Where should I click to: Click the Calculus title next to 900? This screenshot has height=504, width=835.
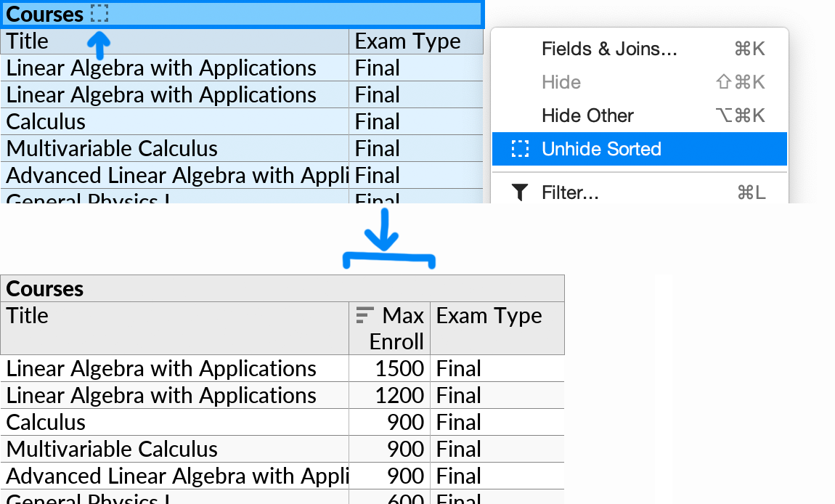click(46, 422)
